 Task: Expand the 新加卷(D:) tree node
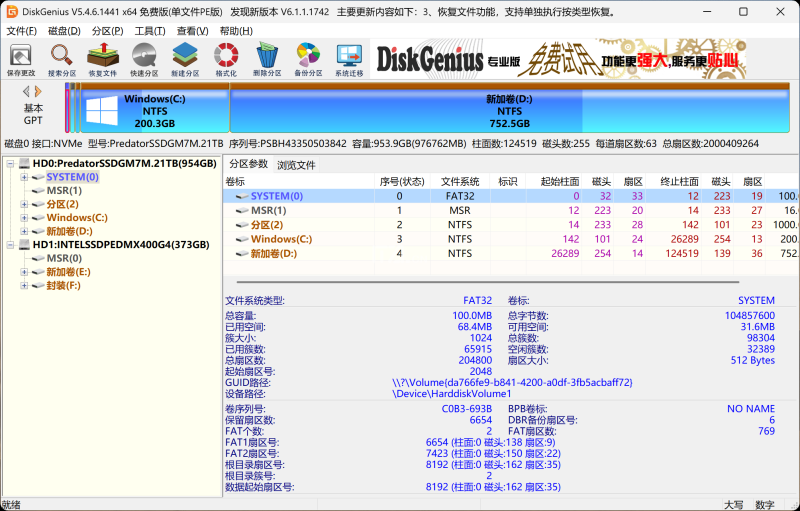(24, 231)
